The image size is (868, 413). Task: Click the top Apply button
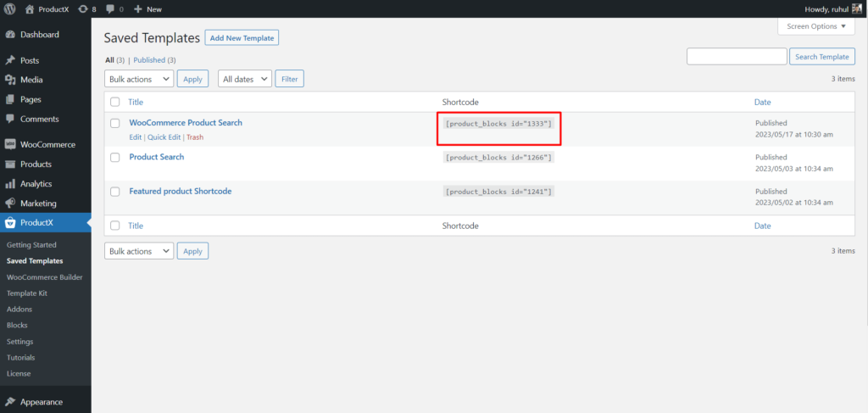click(192, 79)
